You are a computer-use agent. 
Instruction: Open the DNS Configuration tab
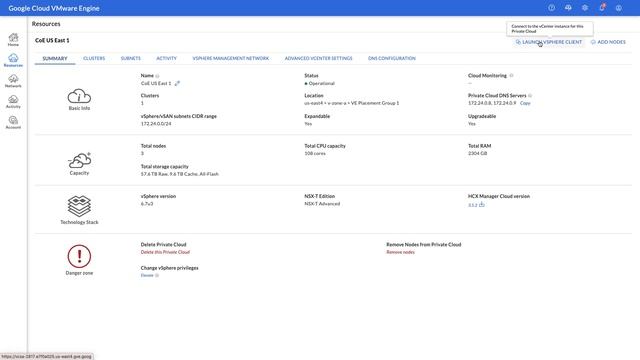[392, 58]
